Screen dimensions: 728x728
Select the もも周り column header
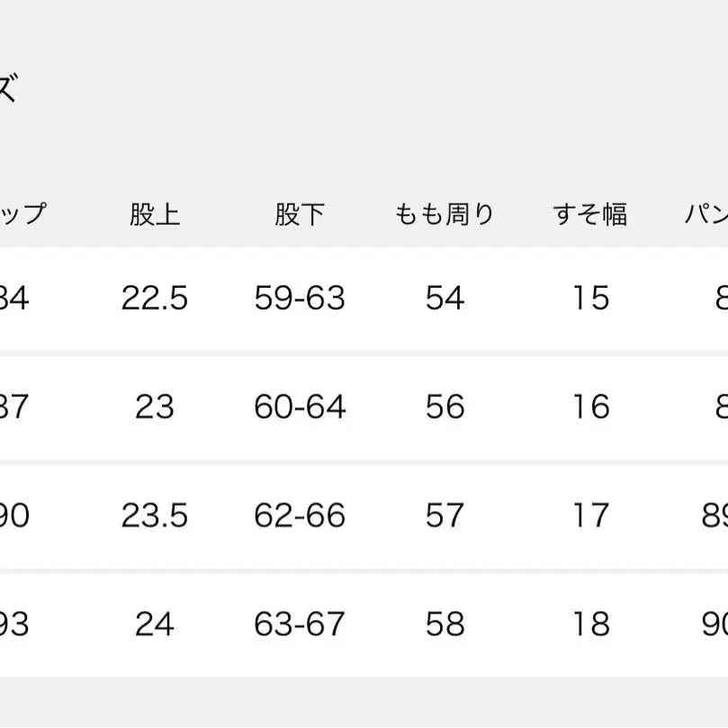445,215
